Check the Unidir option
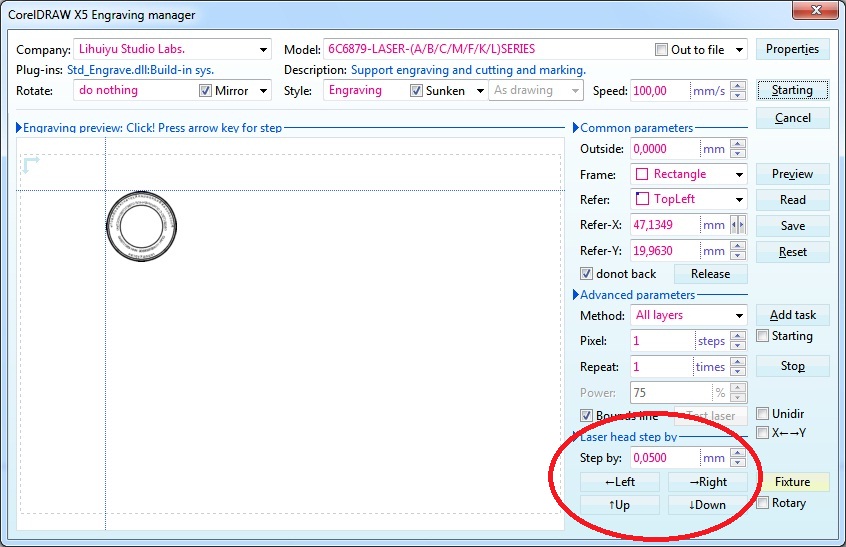The width and height of the screenshot is (846, 547). pyautogui.click(x=763, y=414)
